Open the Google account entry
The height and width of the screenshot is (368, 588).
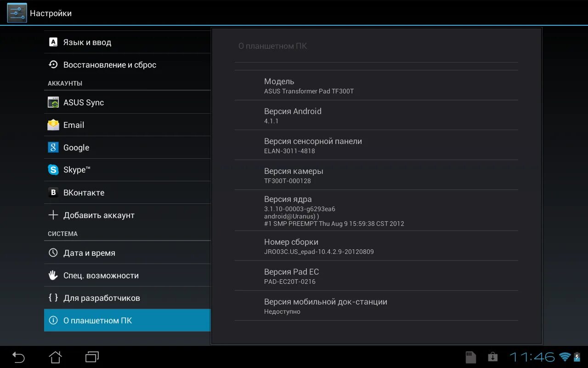tap(127, 148)
